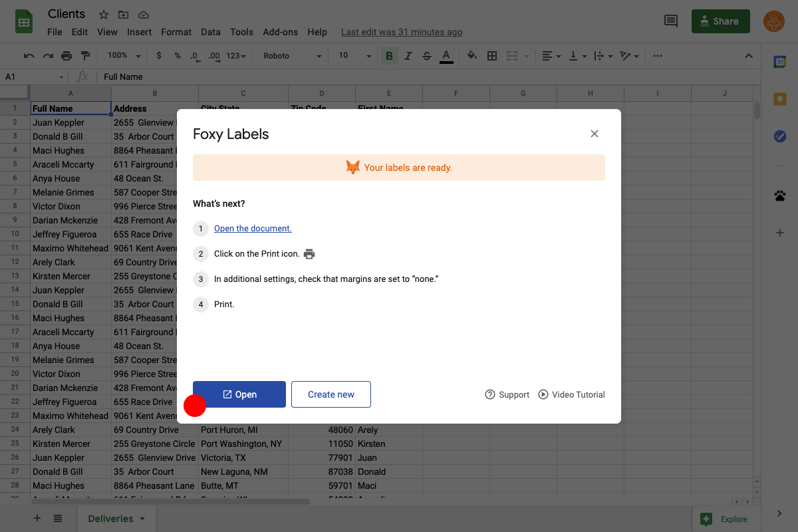Viewport: 798px width, 532px height.
Task: Click the vertical scrollbar thumb
Action: 757,110
